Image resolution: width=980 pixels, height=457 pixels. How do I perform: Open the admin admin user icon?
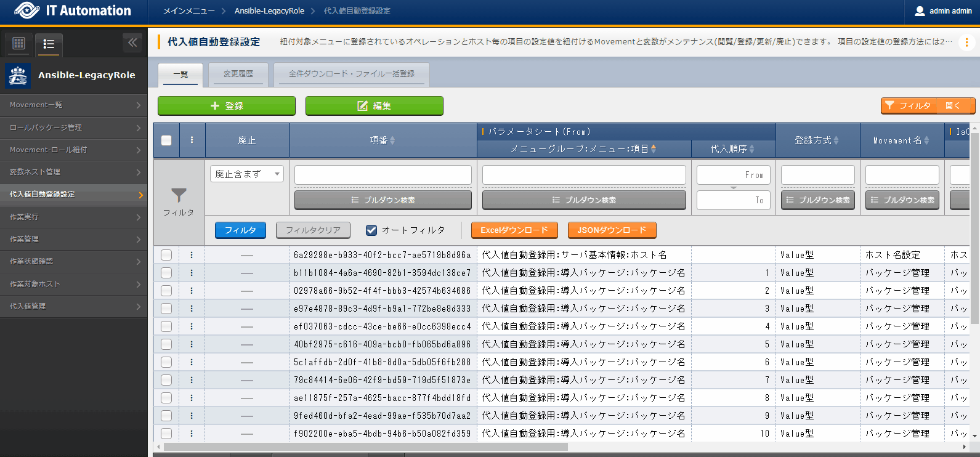920,11
